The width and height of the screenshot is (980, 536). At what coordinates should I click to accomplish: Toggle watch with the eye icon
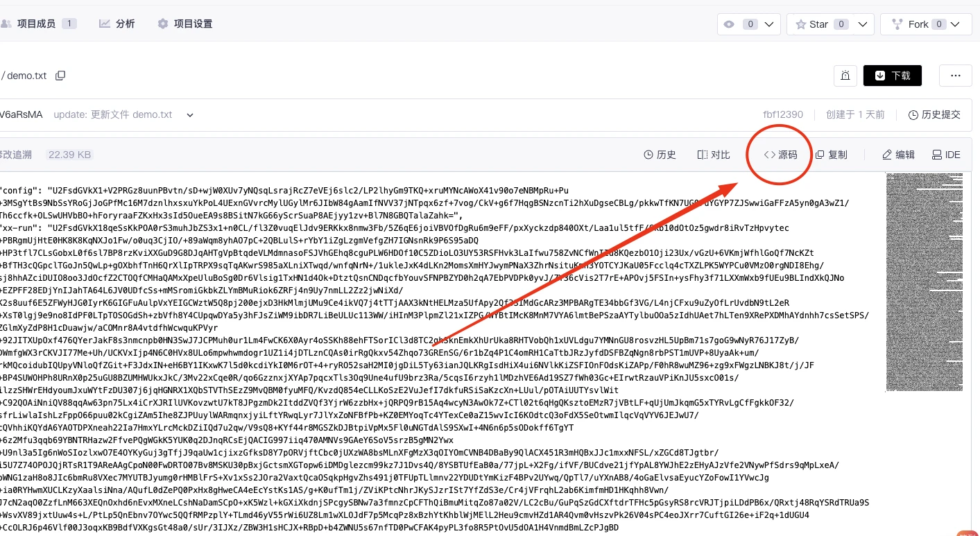coord(729,24)
